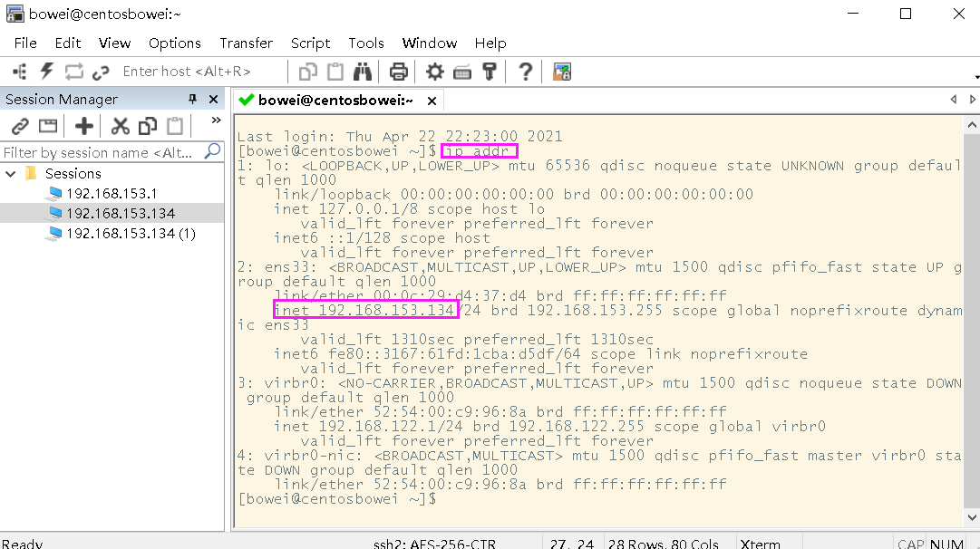
Task: Click Xterm in the status bar
Action: [758, 543]
